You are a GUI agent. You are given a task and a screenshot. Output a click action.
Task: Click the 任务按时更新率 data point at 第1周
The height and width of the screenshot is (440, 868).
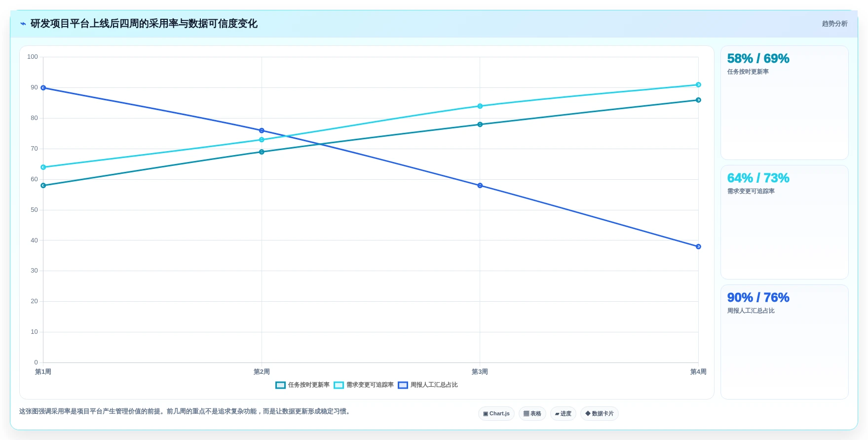(x=43, y=186)
